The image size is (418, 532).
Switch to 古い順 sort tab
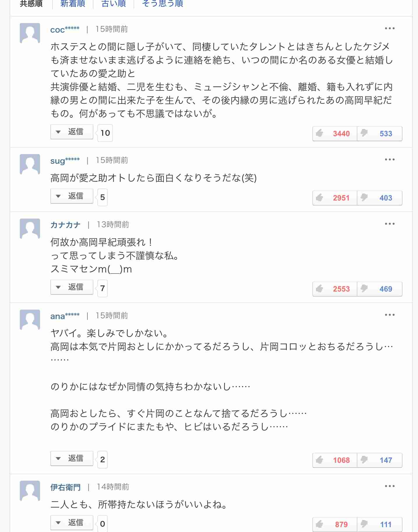click(x=113, y=4)
